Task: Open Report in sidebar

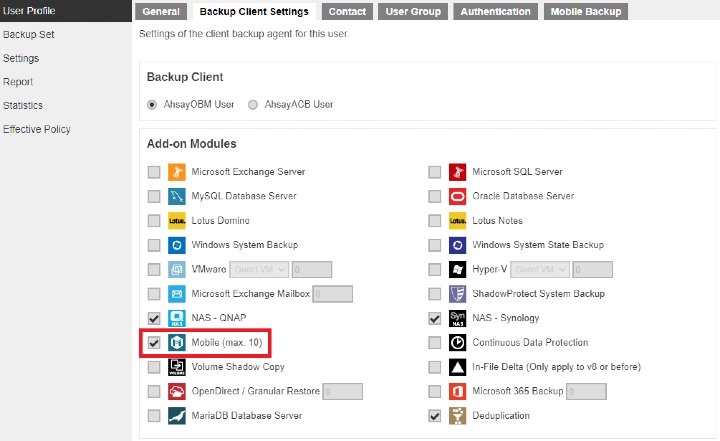Action: click(x=18, y=82)
